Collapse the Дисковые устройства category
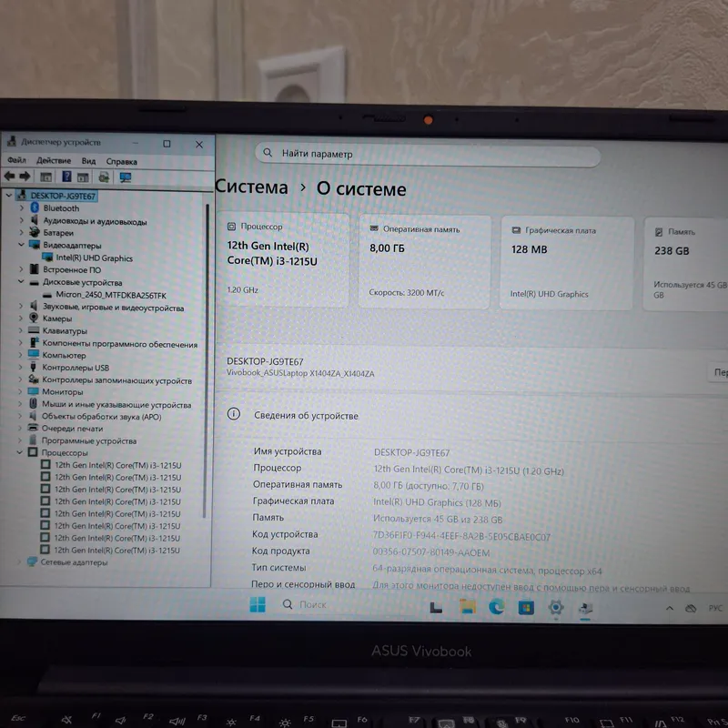 pyautogui.click(x=21, y=281)
